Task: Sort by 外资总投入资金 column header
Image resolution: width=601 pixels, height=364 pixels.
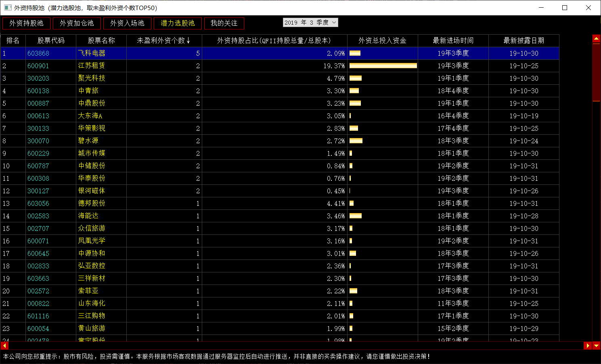Action: [382, 41]
